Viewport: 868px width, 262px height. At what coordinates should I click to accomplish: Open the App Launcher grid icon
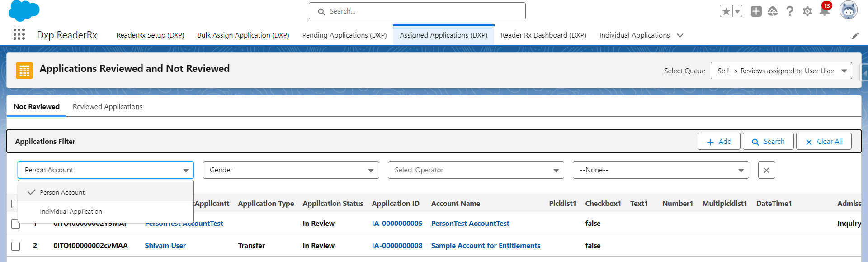click(19, 35)
